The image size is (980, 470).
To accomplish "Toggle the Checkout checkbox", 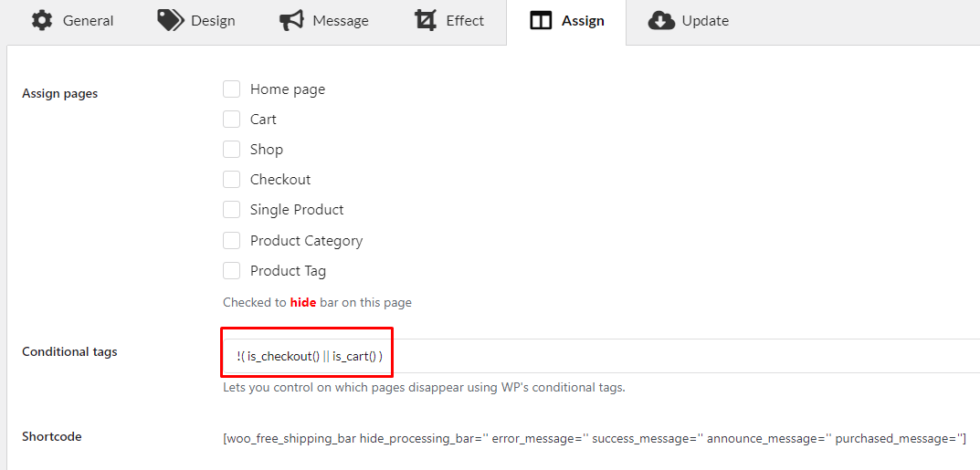I will coord(232,180).
